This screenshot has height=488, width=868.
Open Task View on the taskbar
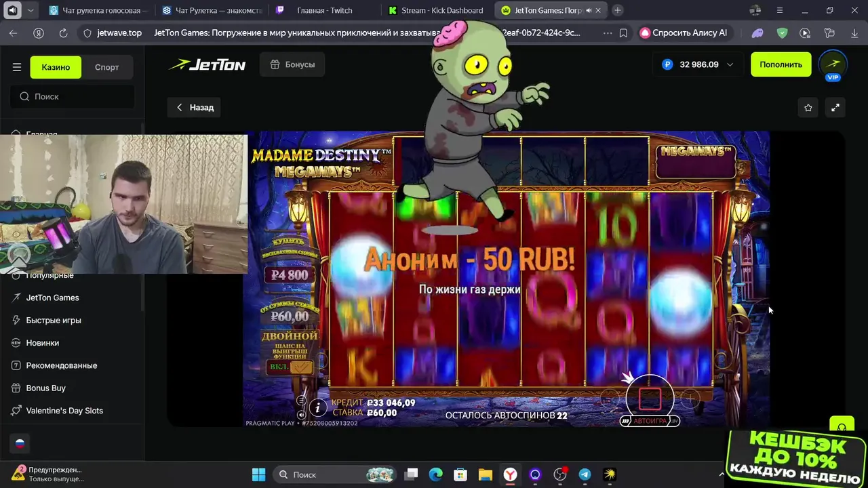(x=412, y=474)
